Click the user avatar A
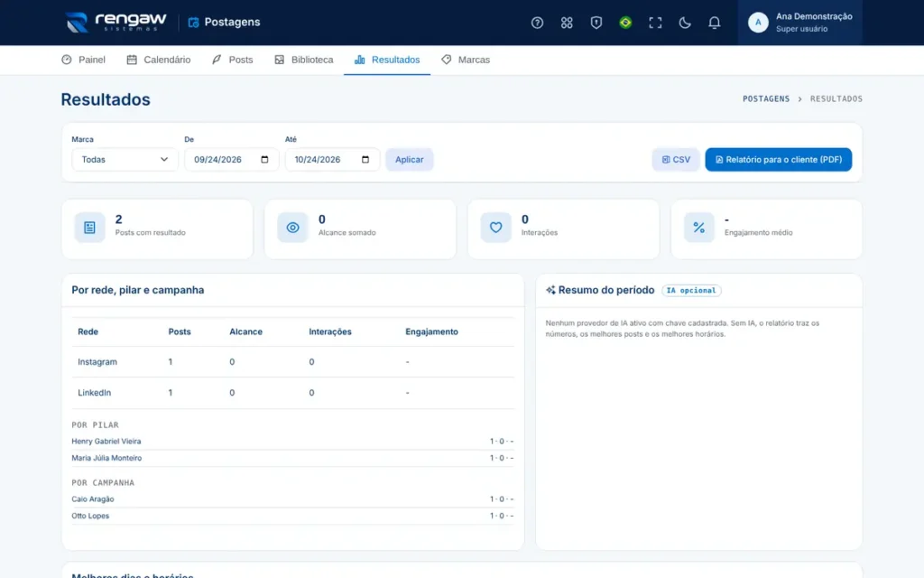This screenshot has width=924, height=578. coord(758,23)
